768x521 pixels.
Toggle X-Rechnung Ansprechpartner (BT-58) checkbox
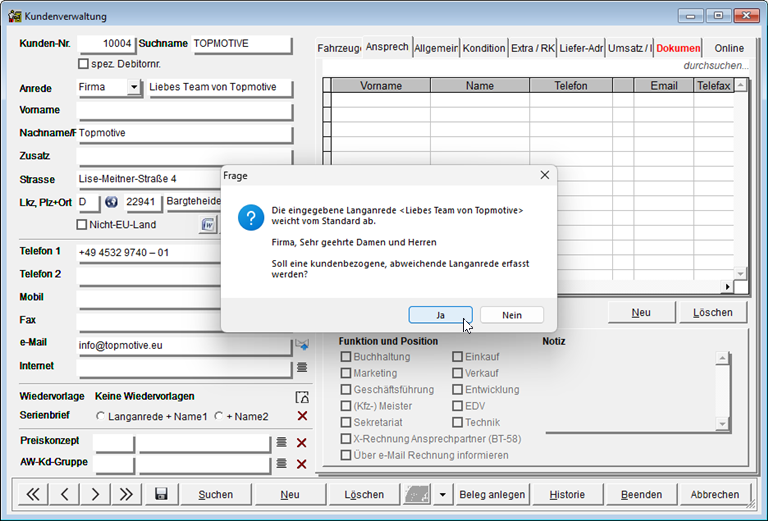[346, 439]
